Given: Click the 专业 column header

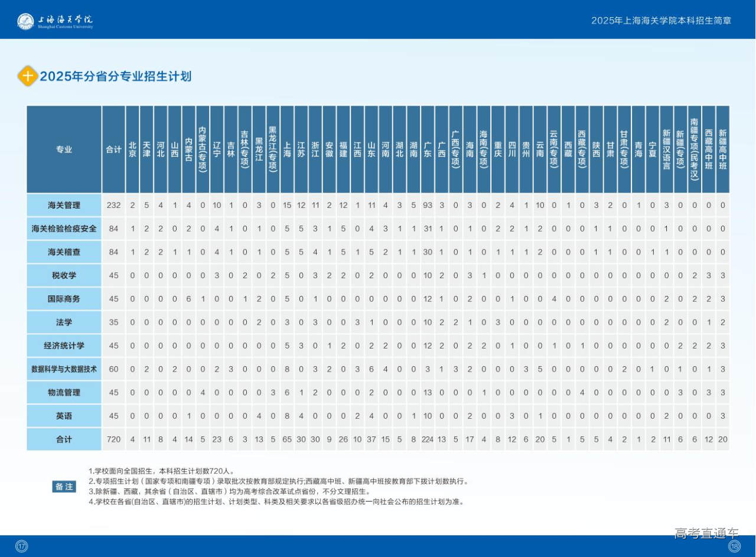Looking at the screenshot, I should click(64, 149).
